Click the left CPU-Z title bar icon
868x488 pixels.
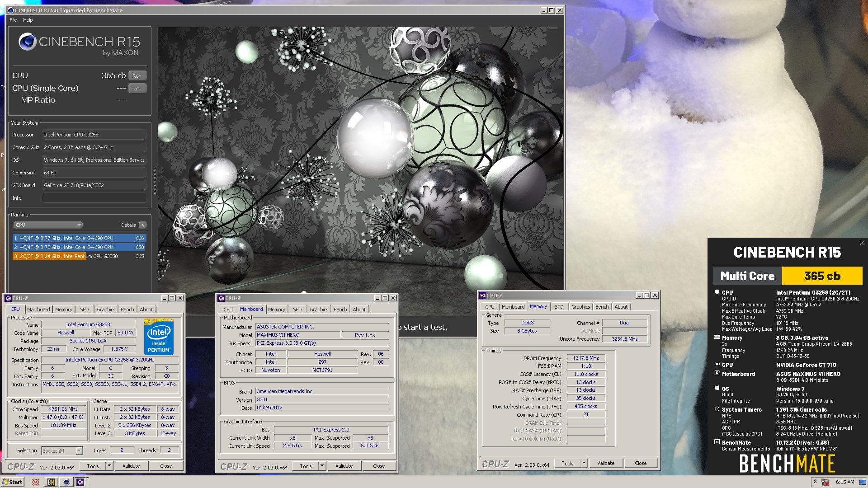point(8,298)
